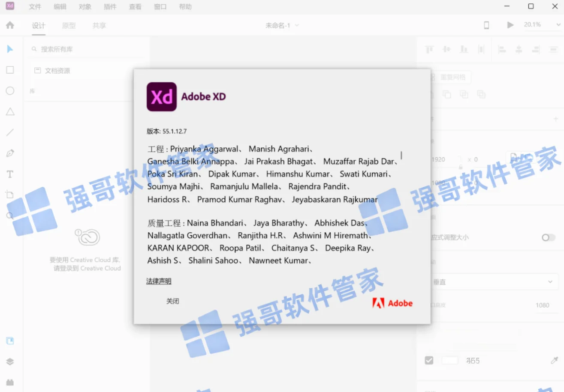564x392 pixels.
Task: Switch to the 原型 tab
Action: tap(69, 26)
